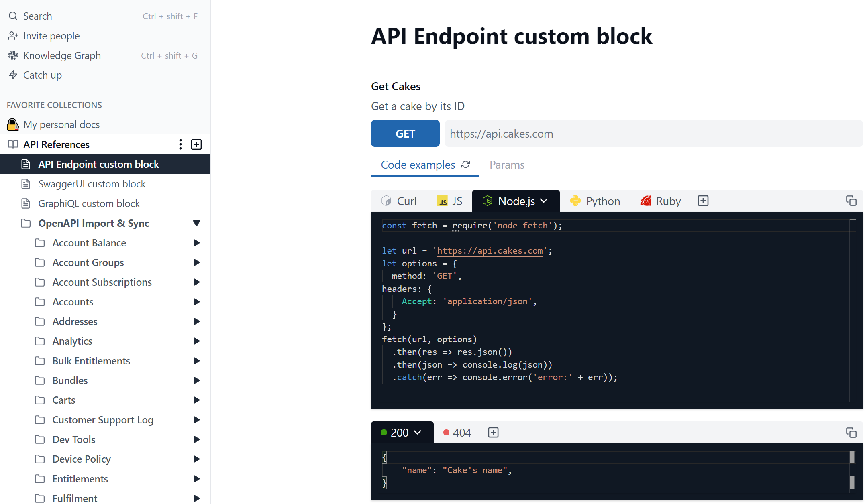Expand Customer Support Log folder arrow
Image resolution: width=867 pixels, height=504 pixels.
196,420
